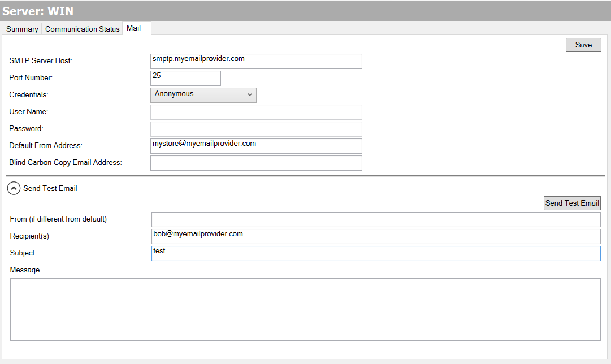Collapse the Send Test Email section chevron

coord(14,189)
